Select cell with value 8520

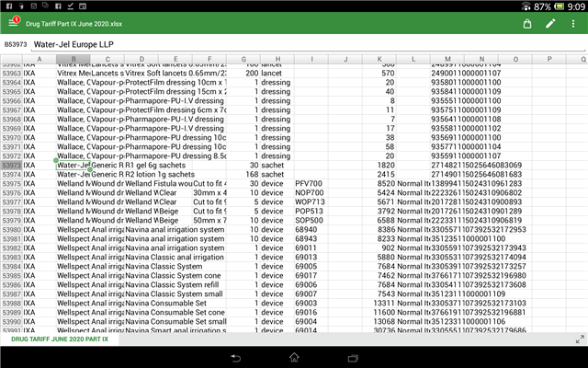click(379, 184)
